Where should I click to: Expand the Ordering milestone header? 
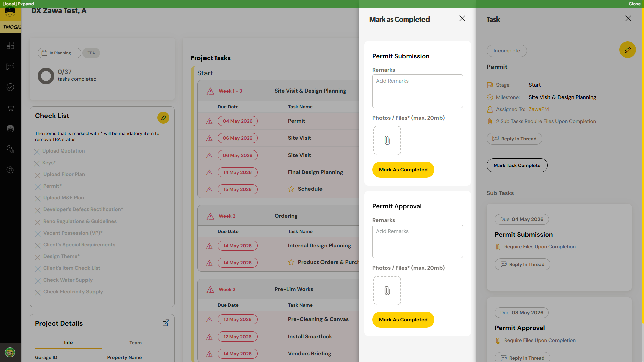(278, 216)
